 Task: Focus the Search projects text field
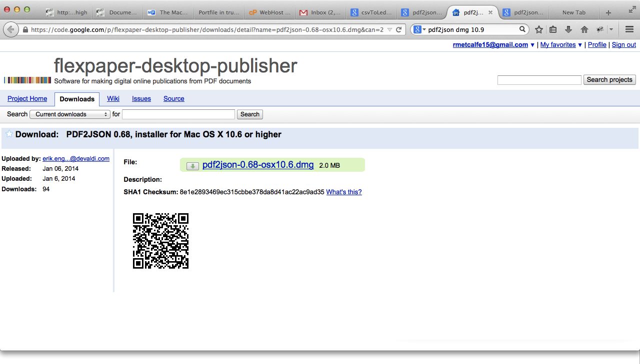coord(539,80)
